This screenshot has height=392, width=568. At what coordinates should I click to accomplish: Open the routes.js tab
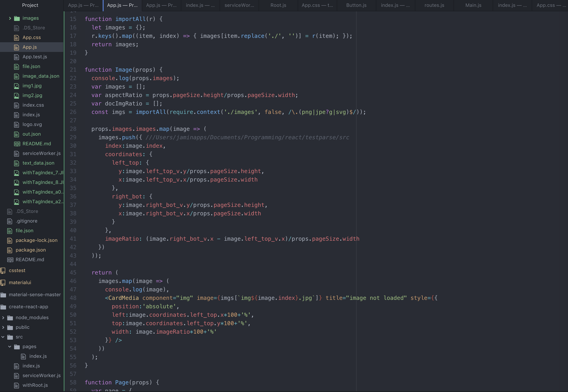pyautogui.click(x=434, y=5)
